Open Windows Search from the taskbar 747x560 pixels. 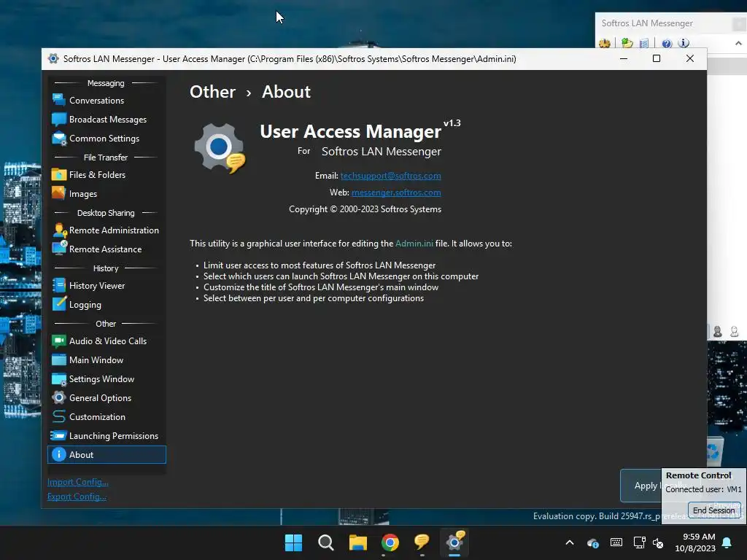click(x=326, y=542)
